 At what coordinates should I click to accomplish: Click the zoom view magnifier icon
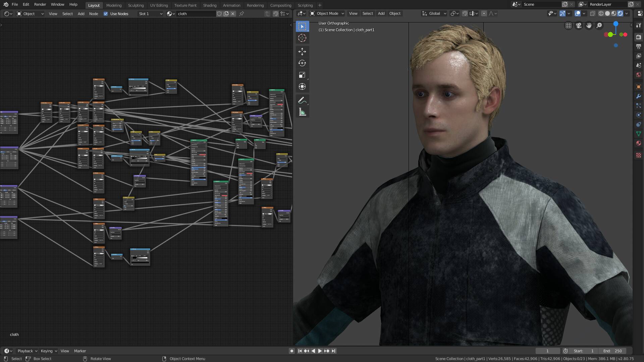(x=599, y=25)
